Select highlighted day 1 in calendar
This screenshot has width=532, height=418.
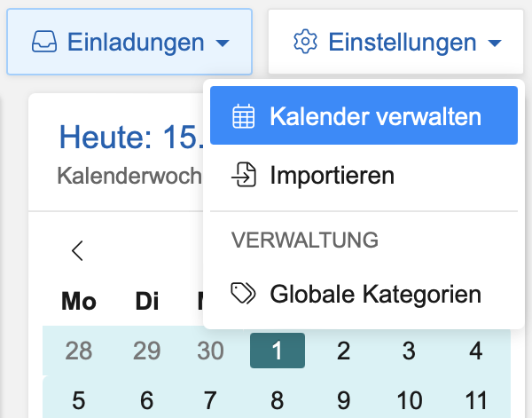pos(278,351)
